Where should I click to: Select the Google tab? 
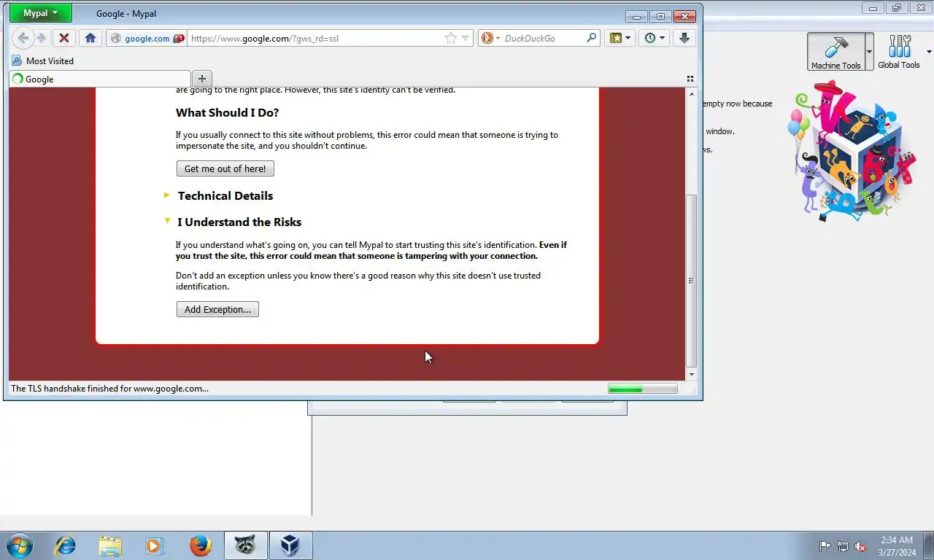(x=100, y=79)
